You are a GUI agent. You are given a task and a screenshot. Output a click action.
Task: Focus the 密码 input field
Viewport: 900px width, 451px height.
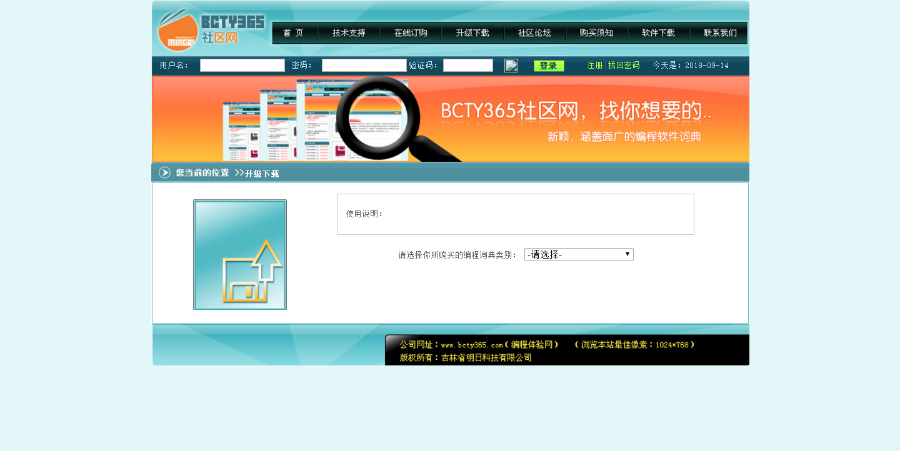pyautogui.click(x=364, y=65)
